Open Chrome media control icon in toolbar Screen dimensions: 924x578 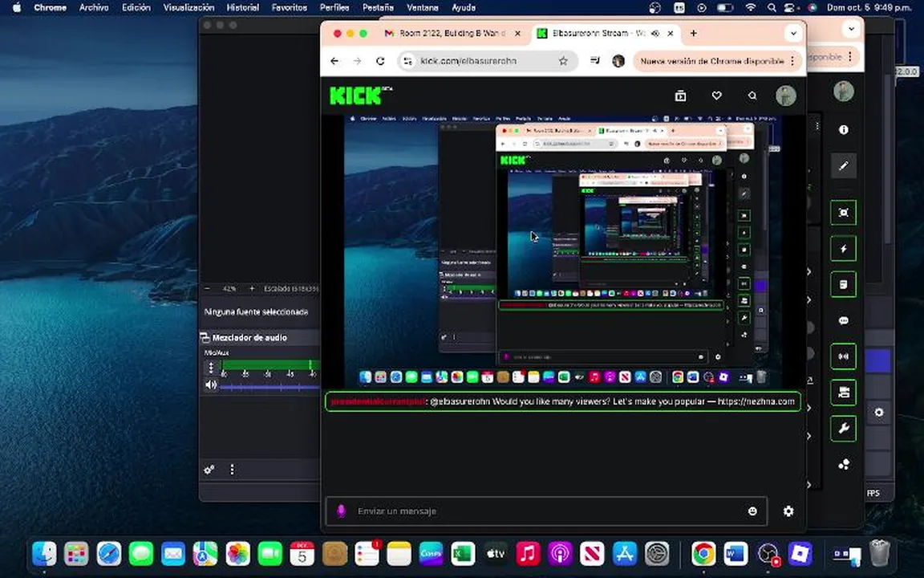[x=594, y=61]
